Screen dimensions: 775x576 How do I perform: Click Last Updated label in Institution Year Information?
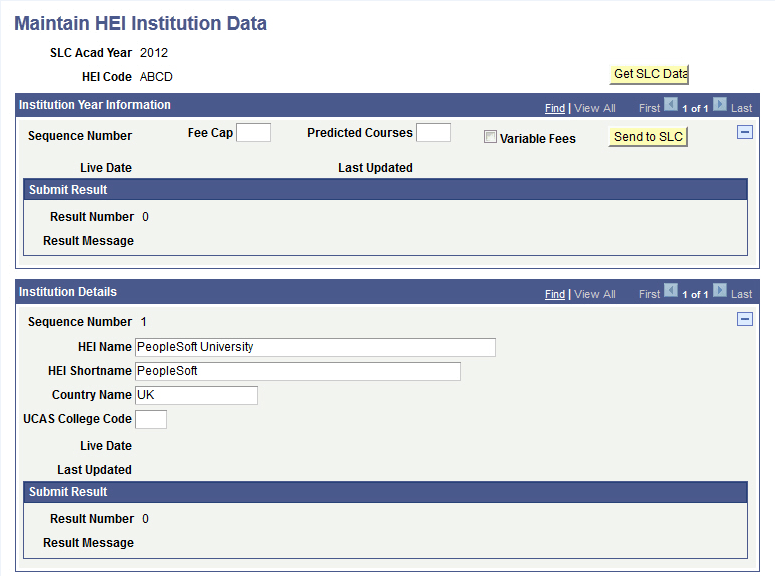coord(375,168)
